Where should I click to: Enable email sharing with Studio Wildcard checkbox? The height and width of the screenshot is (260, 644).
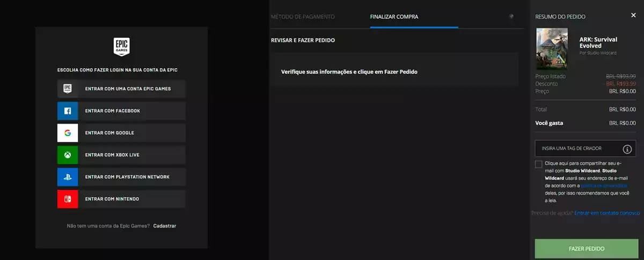pyautogui.click(x=538, y=164)
